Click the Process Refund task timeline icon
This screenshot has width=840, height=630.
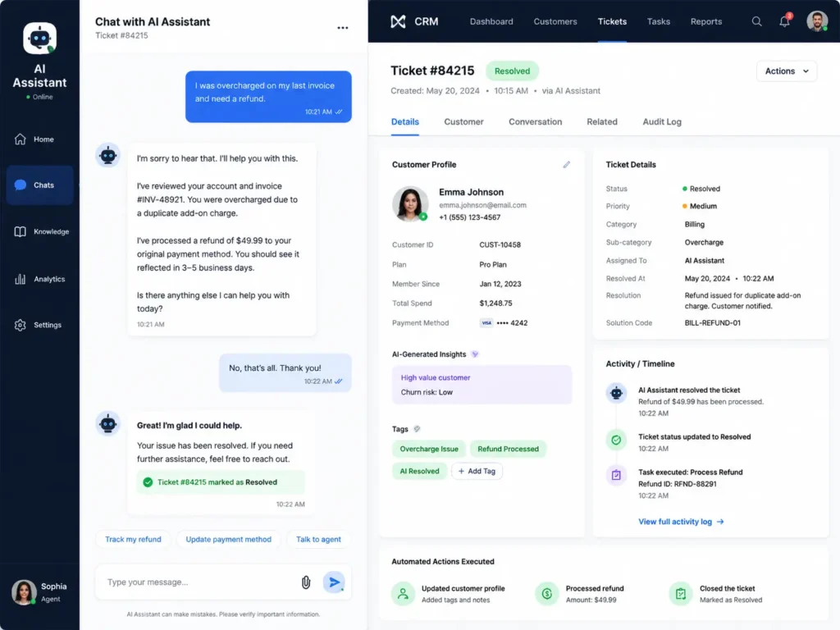616,475
